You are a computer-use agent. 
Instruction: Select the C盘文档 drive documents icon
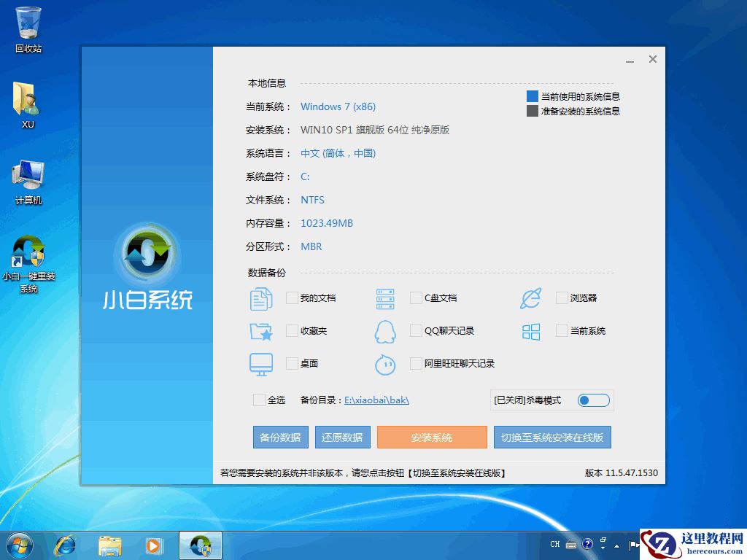pyautogui.click(x=384, y=297)
